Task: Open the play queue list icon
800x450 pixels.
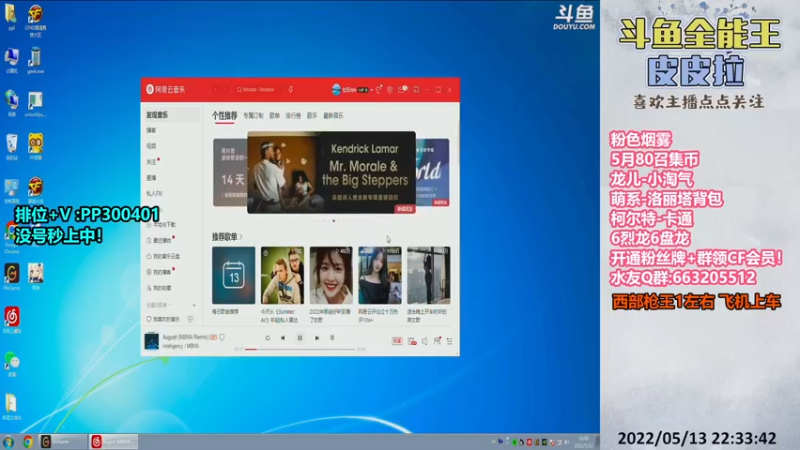Action: coord(449,341)
